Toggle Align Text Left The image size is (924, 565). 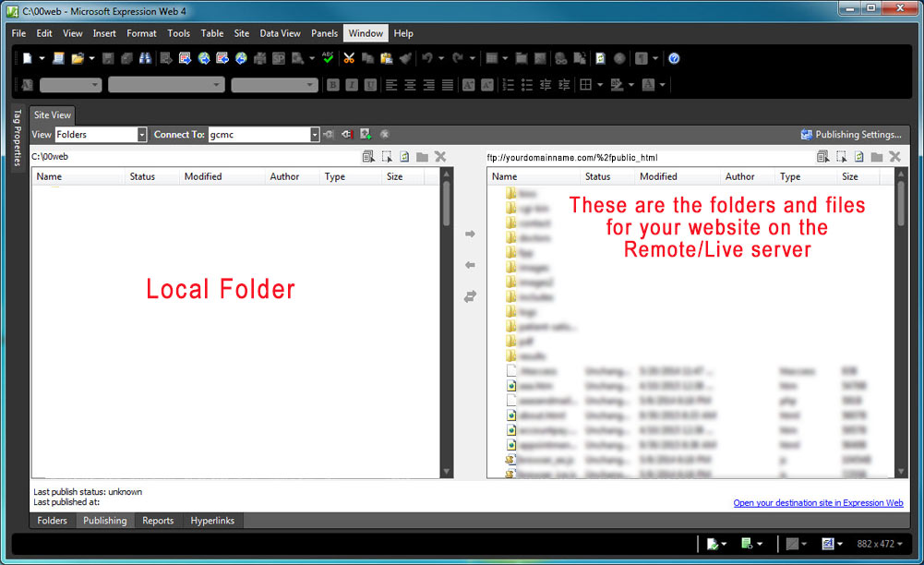tap(391, 85)
